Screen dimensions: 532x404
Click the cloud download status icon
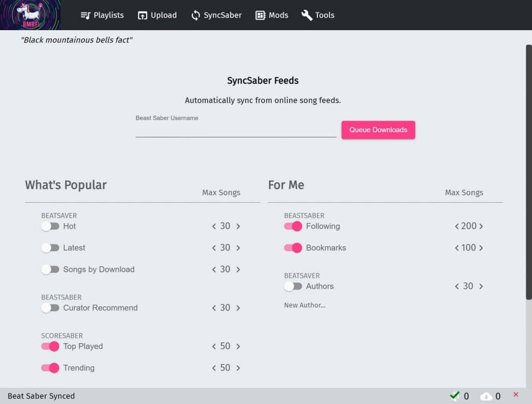(x=486, y=396)
